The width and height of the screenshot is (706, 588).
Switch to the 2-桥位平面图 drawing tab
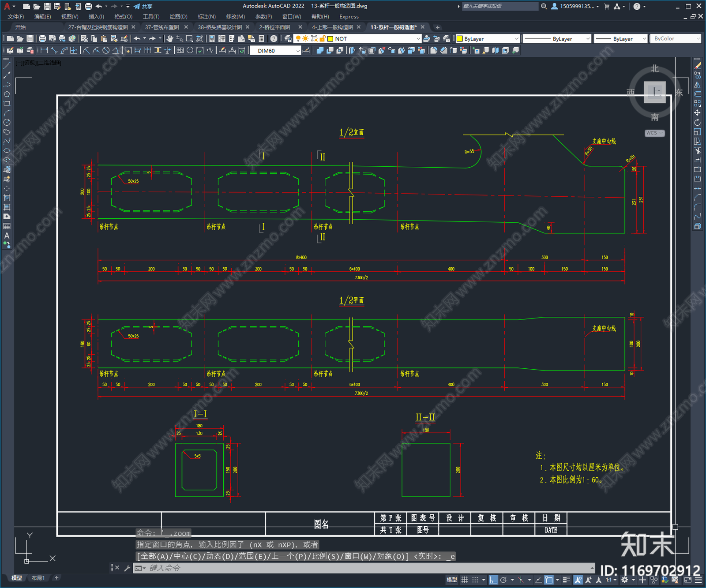(x=274, y=27)
